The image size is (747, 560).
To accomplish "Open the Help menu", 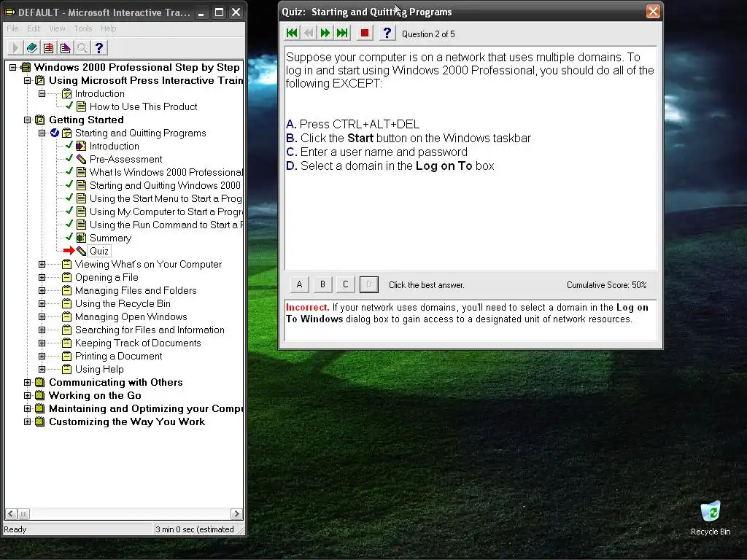I will pyautogui.click(x=108, y=28).
